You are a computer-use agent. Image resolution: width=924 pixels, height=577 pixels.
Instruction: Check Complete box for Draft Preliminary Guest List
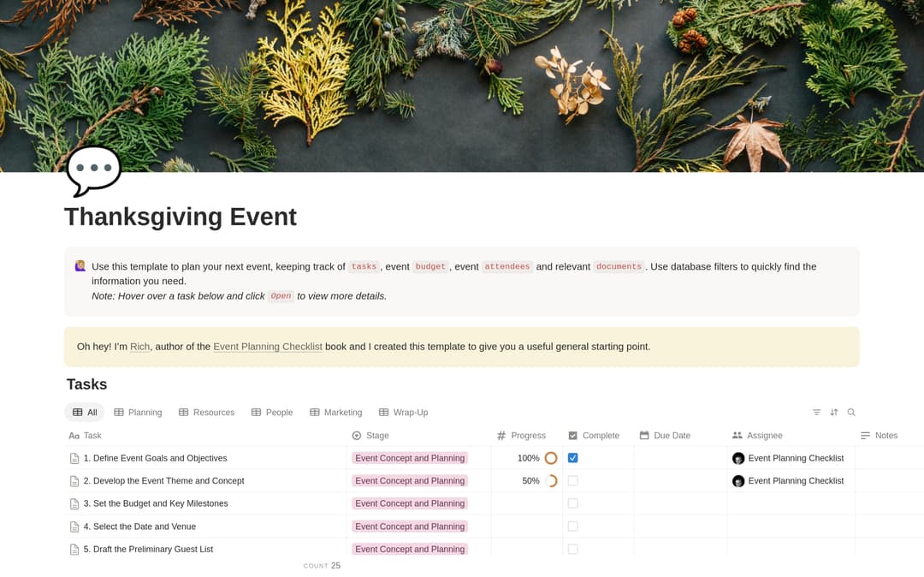[x=572, y=550]
